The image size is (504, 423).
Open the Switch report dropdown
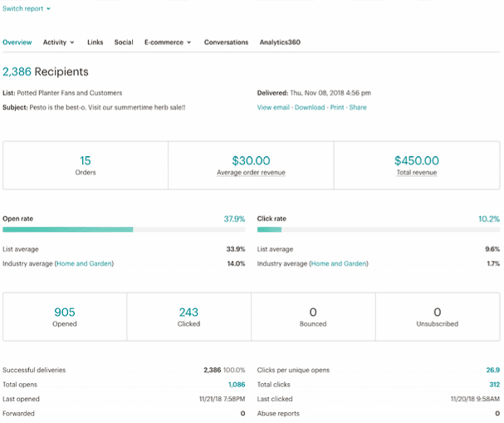click(27, 8)
